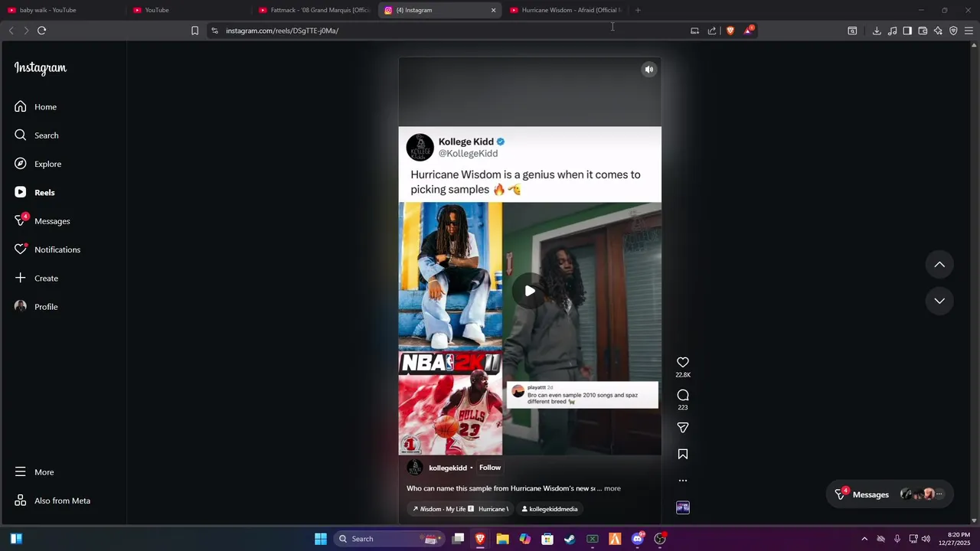Open Brave Rewards triangle icon
The image size is (980, 551).
coord(748,31)
